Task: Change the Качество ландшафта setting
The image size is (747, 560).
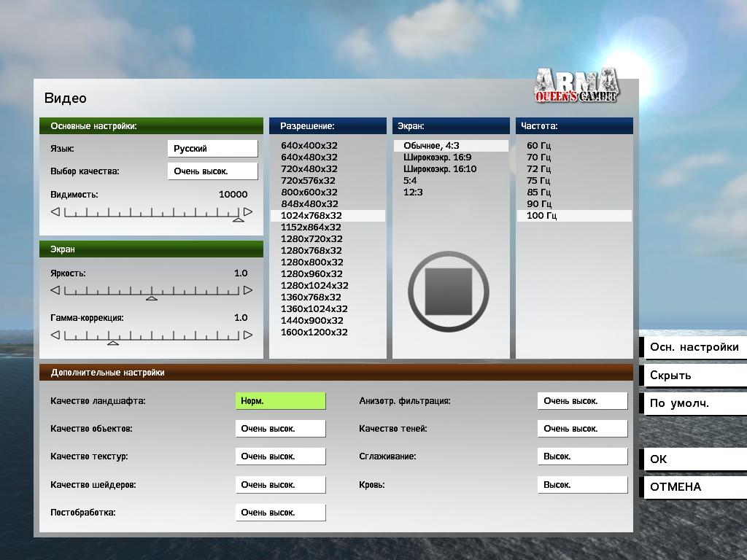Action: (x=280, y=401)
